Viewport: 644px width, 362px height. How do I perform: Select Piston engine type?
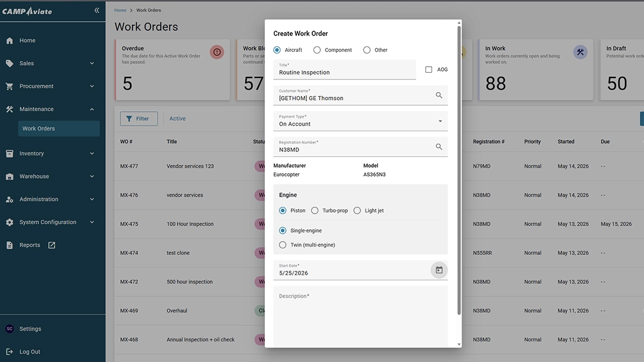(x=282, y=210)
